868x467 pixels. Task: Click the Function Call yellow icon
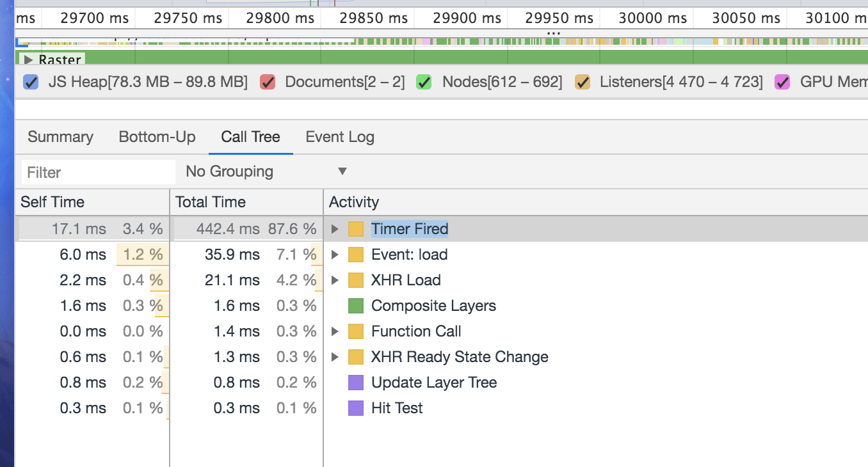356,331
